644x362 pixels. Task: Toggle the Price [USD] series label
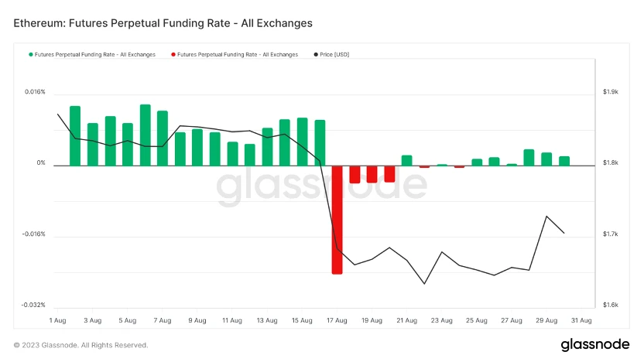(335, 55)
